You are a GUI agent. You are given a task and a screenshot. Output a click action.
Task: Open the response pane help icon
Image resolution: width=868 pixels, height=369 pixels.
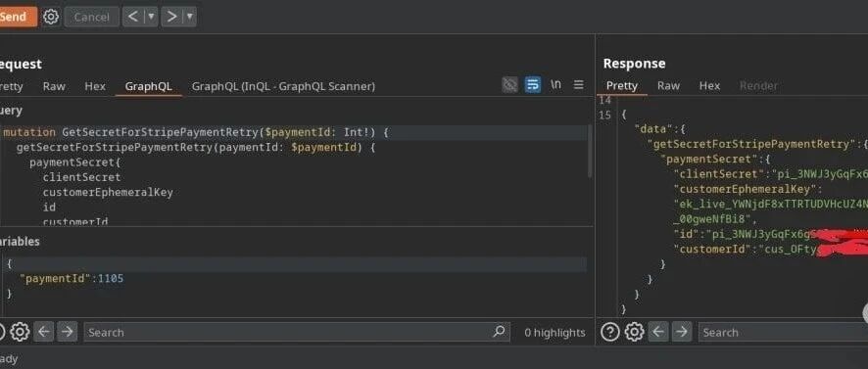[610, 332]
